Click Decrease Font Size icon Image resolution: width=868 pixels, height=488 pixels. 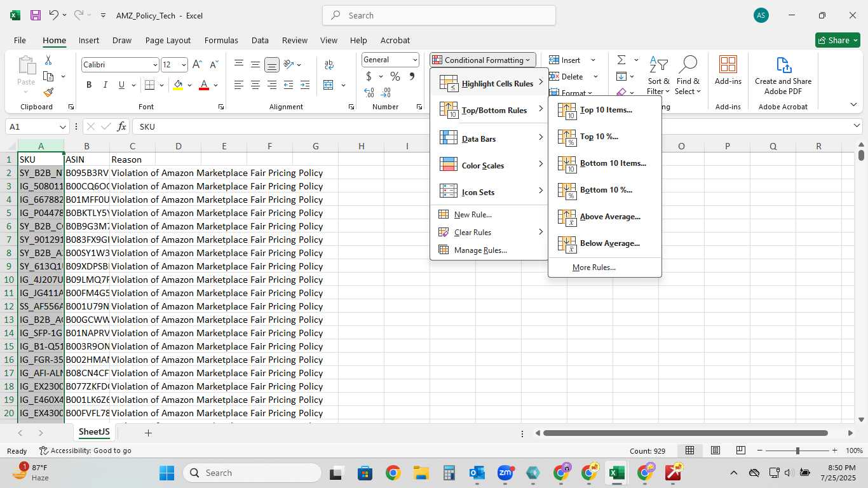(214, 64)
